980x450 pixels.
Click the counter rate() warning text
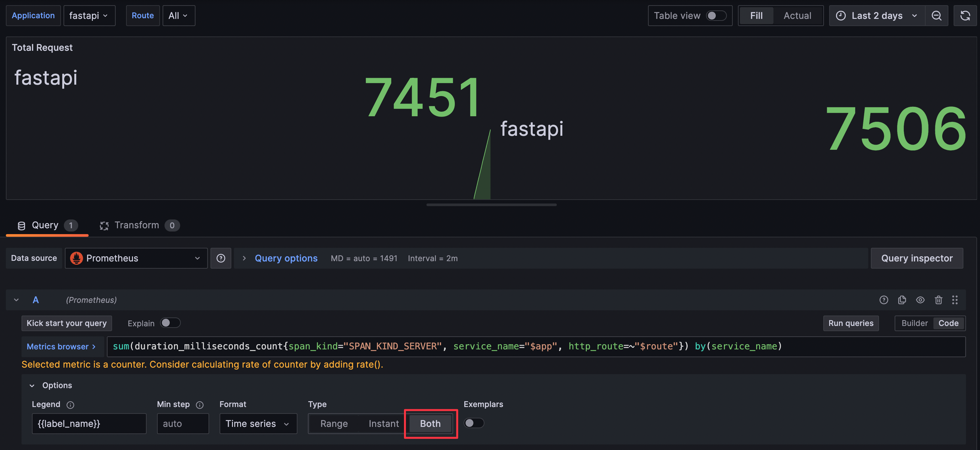click(x=202, y=364)
